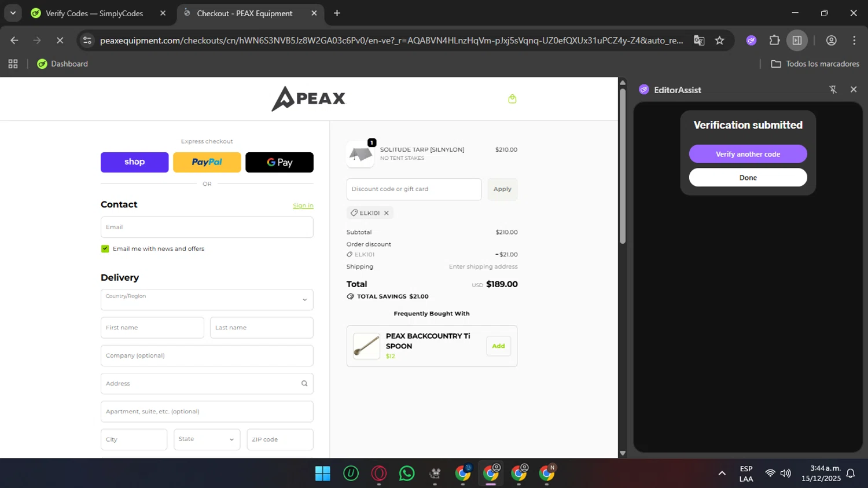Screen dimensions: 868x488
Task: Click the site info icon in address bar
Action: click(87, 41)
